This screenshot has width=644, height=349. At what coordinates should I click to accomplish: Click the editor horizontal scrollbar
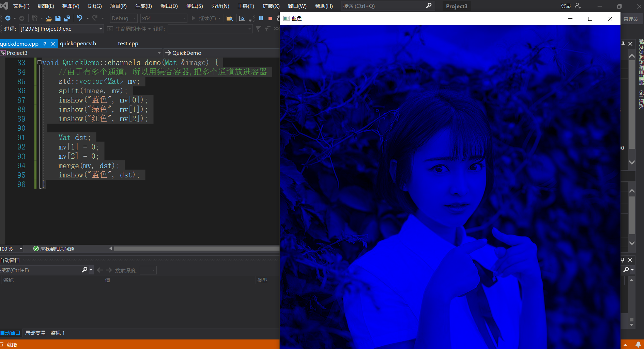[x=197, y=249]
